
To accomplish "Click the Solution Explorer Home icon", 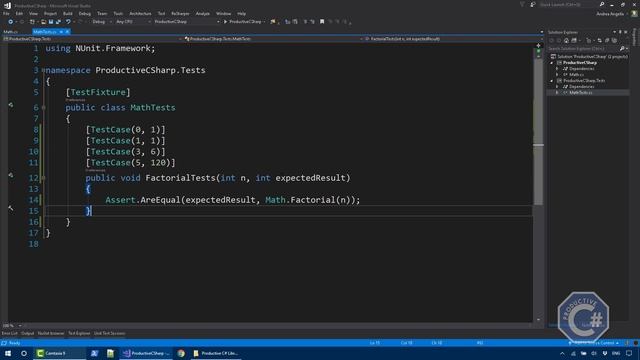I will click(x=566, y=40).
